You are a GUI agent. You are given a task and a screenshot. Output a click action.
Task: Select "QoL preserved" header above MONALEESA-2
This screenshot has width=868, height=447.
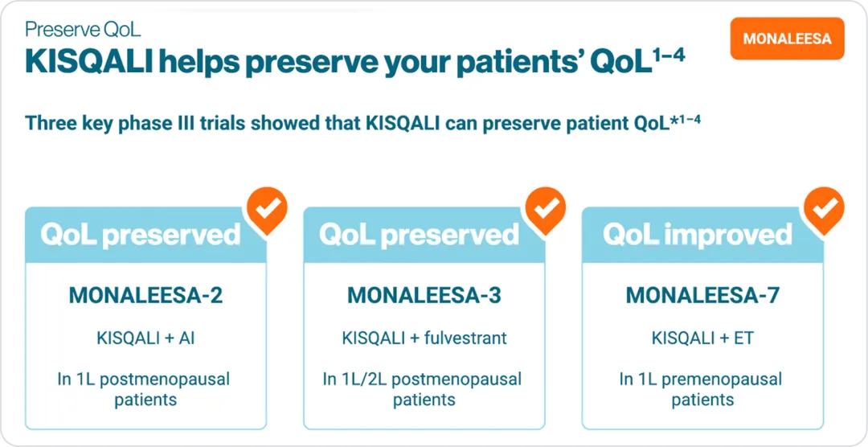(x=141, y=235)
